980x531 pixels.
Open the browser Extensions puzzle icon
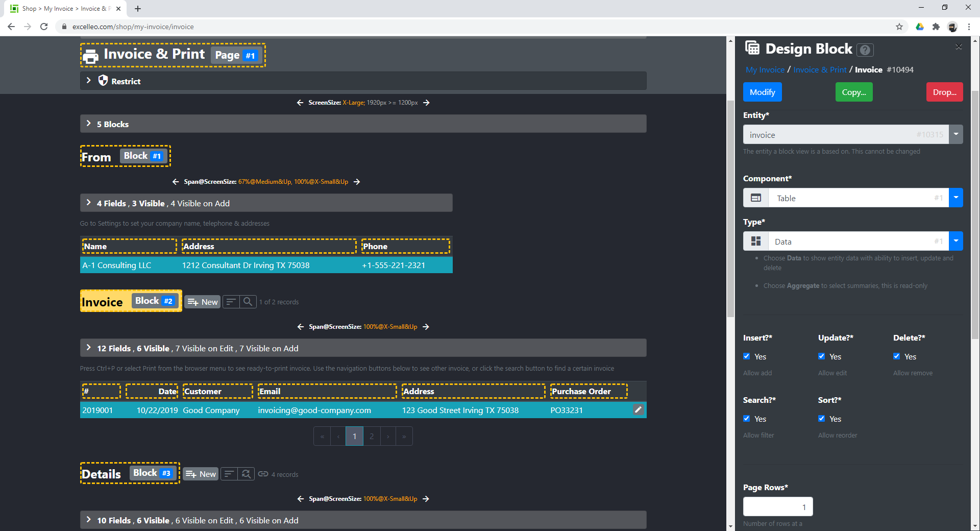(x=936, y=27)
